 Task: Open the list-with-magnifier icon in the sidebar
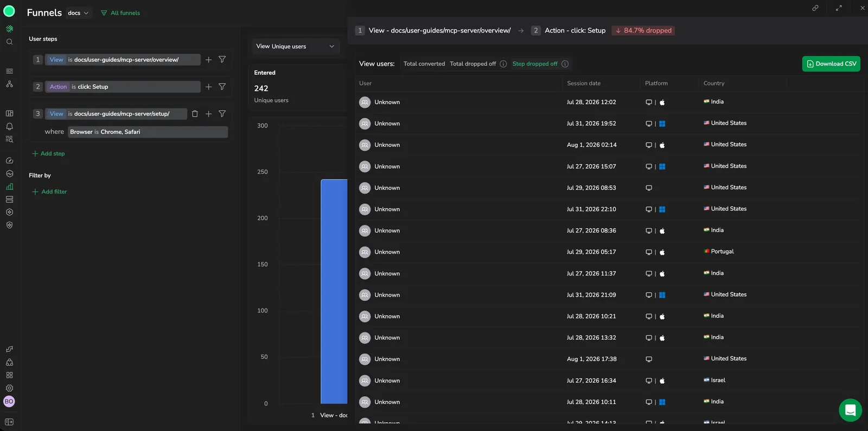(x=9, y=139)
